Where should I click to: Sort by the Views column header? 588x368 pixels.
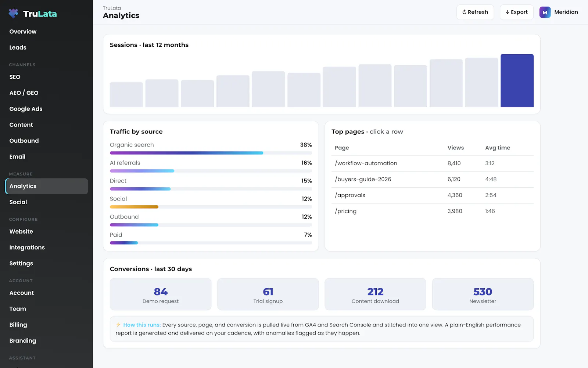456,148
